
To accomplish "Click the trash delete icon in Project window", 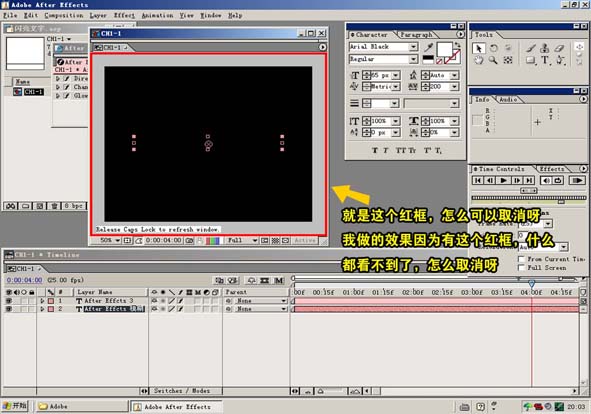I will 54,206.
